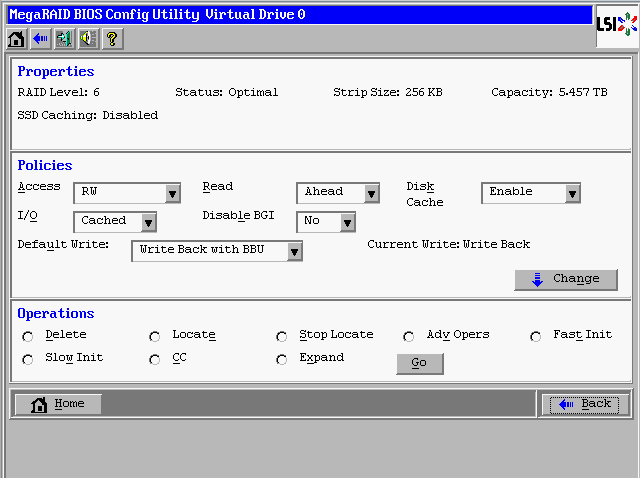The height and width of the screenshot is (478, 640).
Task: Open the Access policy dropdown showing RW
Action: [x=127, y=193]
